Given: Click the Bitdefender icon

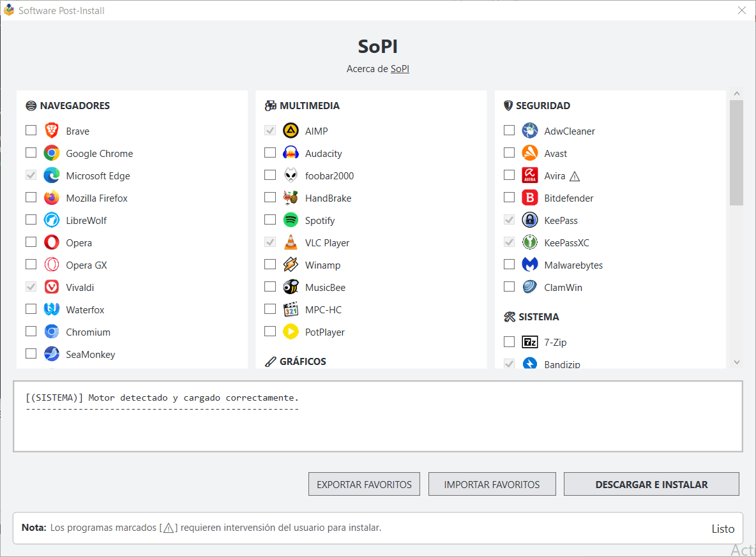Looking at the screenshot, I should (529, 198).
